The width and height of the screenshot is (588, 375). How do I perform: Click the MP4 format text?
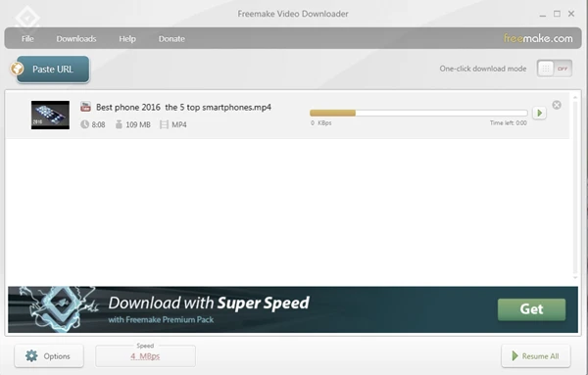pos(179,124)
